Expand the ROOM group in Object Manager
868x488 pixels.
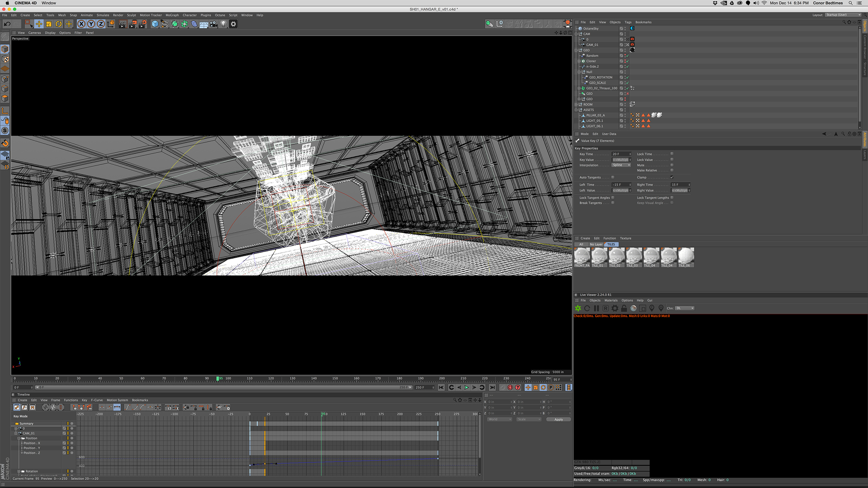pos(576,104)
